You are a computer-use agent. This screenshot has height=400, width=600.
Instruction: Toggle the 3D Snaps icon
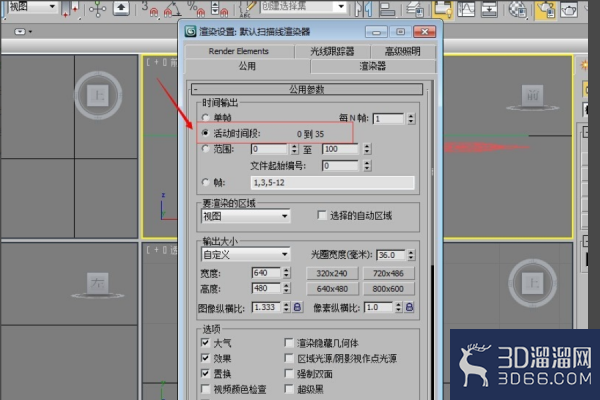(x=150, y=8)
